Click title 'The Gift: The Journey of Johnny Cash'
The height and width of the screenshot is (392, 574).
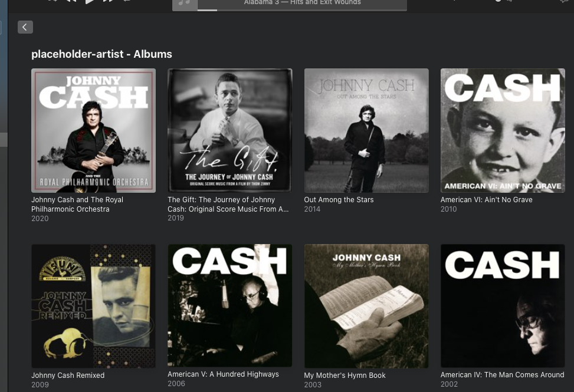(228, 205)
